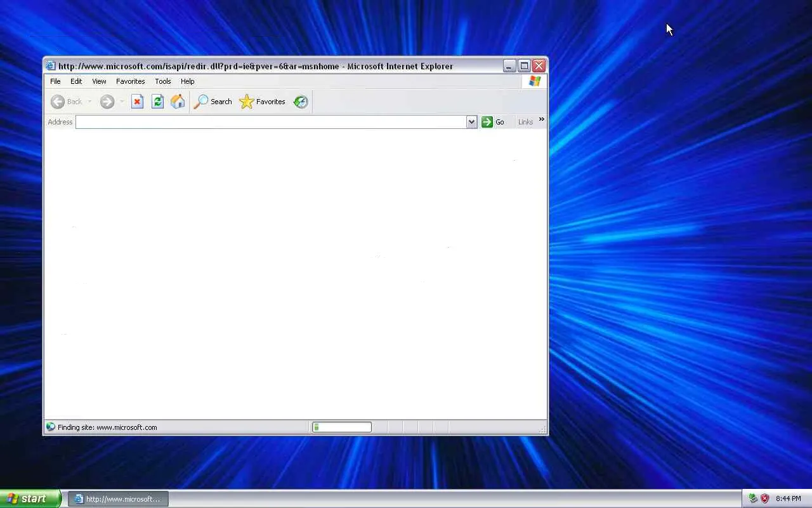Expand the Address bar dropdown list
The height and width of the screenshot is (508, 812).
pyautogui.click(x=471, y=122)
